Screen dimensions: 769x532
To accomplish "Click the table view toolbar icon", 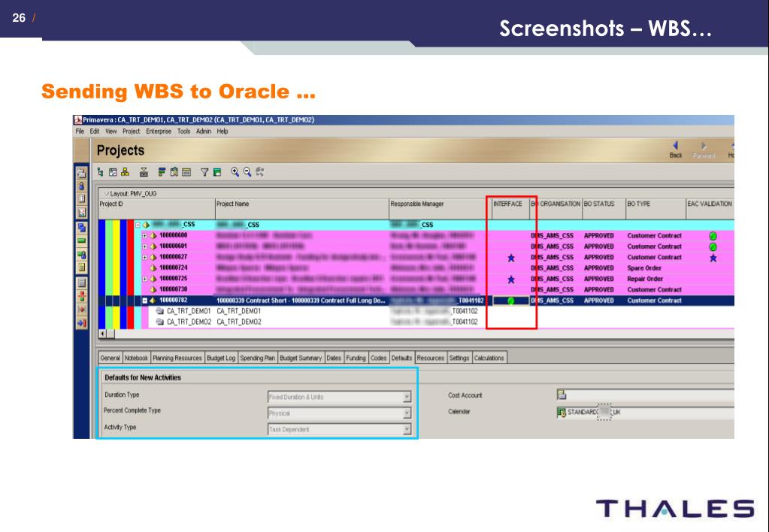I will 113,172.
